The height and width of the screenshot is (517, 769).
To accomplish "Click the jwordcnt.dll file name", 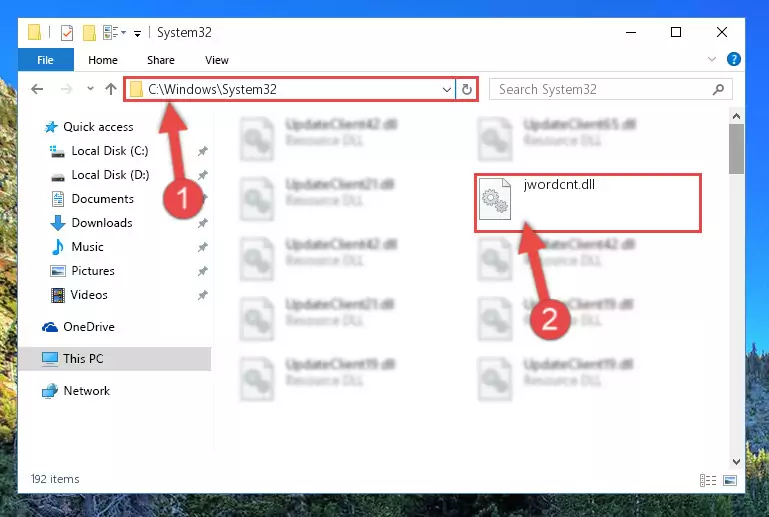I will click(x=559, y=184).
